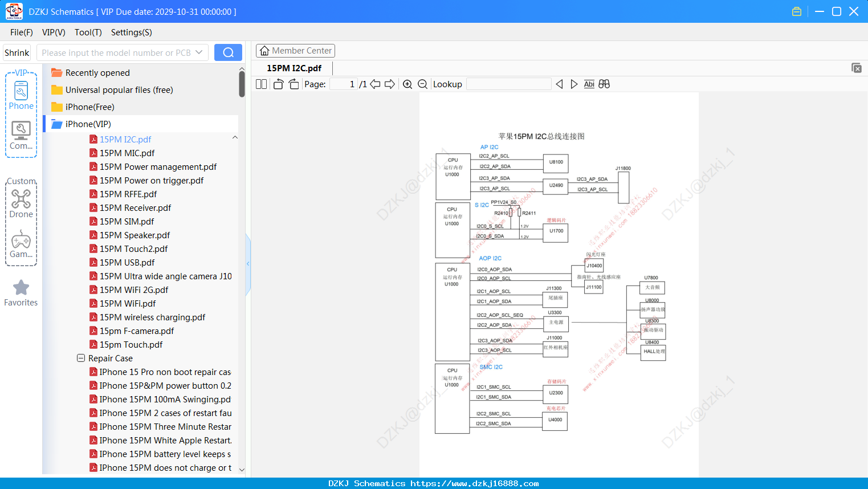Collapse the left panel using the divider handle
The image size is (868, 489).
(x=248, y=264)
